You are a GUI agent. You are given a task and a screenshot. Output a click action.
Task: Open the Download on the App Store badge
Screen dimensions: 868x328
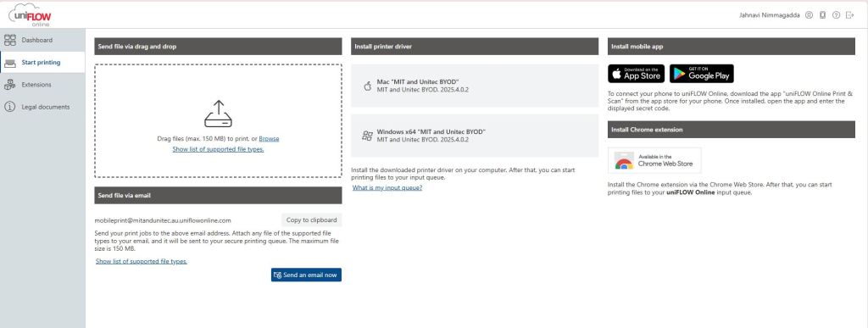[636, 74]
